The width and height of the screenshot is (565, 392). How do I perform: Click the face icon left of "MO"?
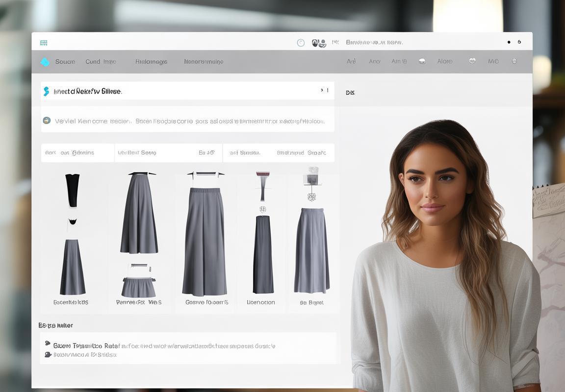click(472, 61)
